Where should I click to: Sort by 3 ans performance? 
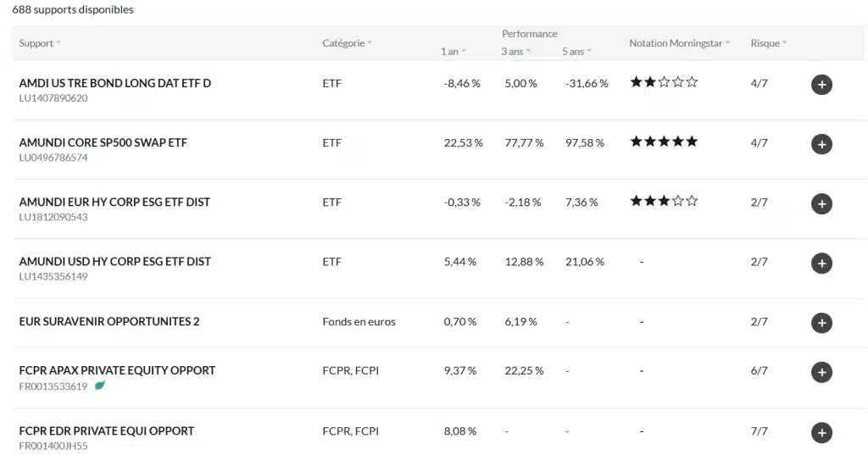(x=515, y=52)
